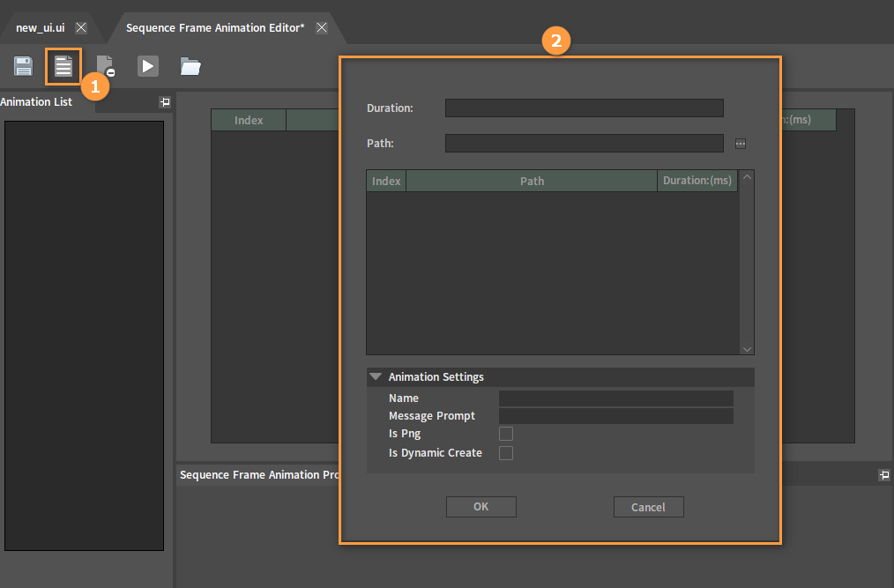Close the Sequence Frame Animation Editor tab
This screenshot has height=588, width=894.
322,27
